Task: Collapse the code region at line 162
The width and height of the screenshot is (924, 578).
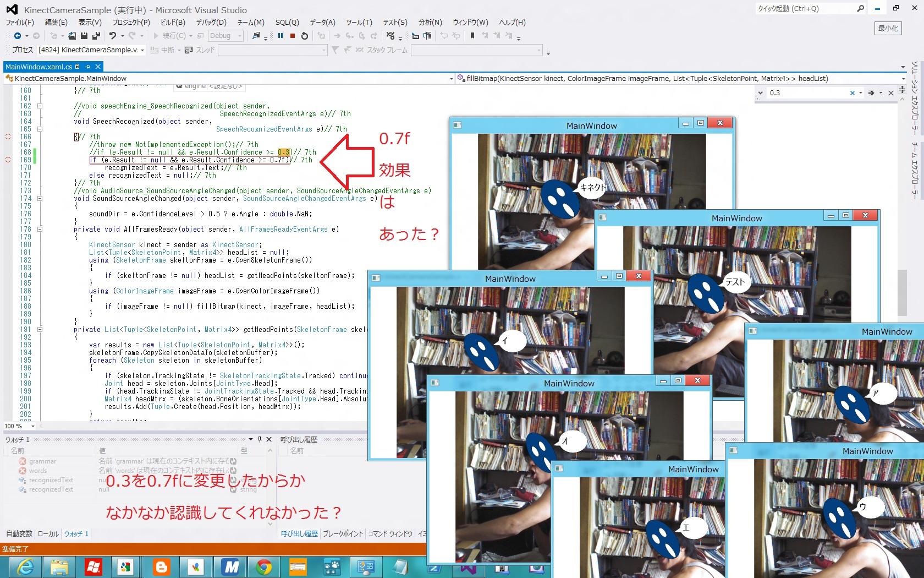Action: [40, 106]
